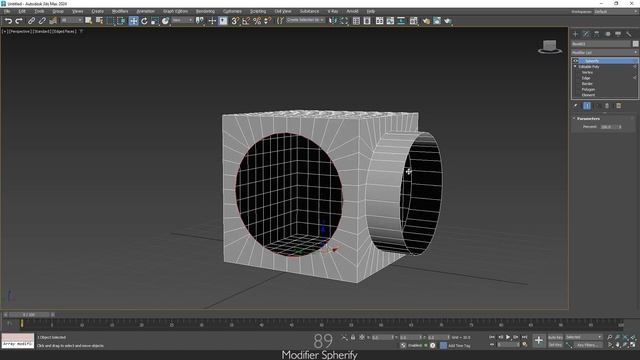640x360 pixels.
Task: Select the Unlink Selection tool
Action: tap(42, 21)
